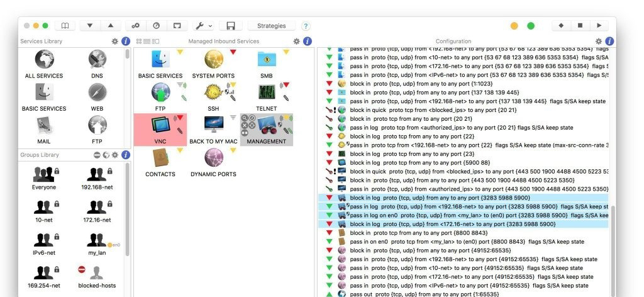Open the book icon in toolbar

click(64, 26)
